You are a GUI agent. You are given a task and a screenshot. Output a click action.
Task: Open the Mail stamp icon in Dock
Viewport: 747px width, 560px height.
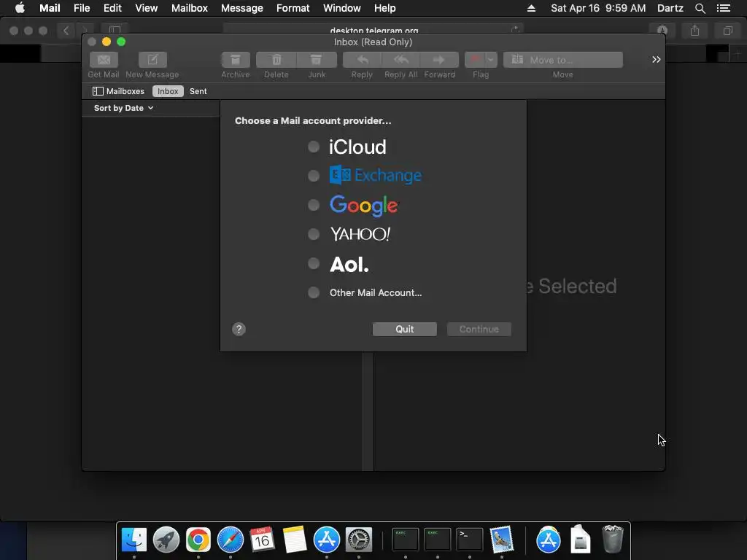501,540
